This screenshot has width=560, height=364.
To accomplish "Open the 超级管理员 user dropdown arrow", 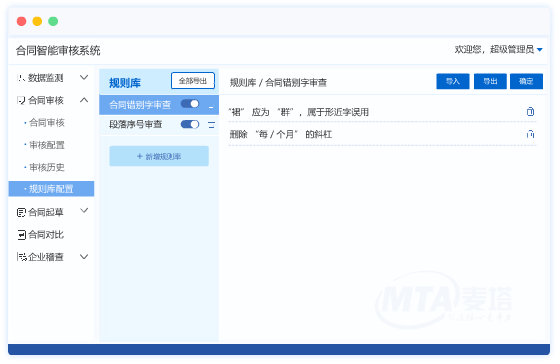I will (x=540, y=50).
